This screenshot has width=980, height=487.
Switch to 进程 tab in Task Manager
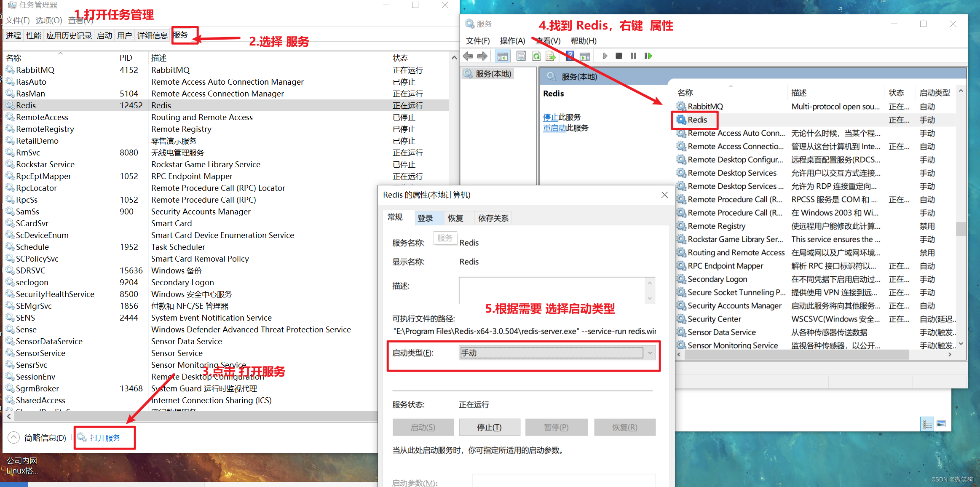tap(13, 36)
